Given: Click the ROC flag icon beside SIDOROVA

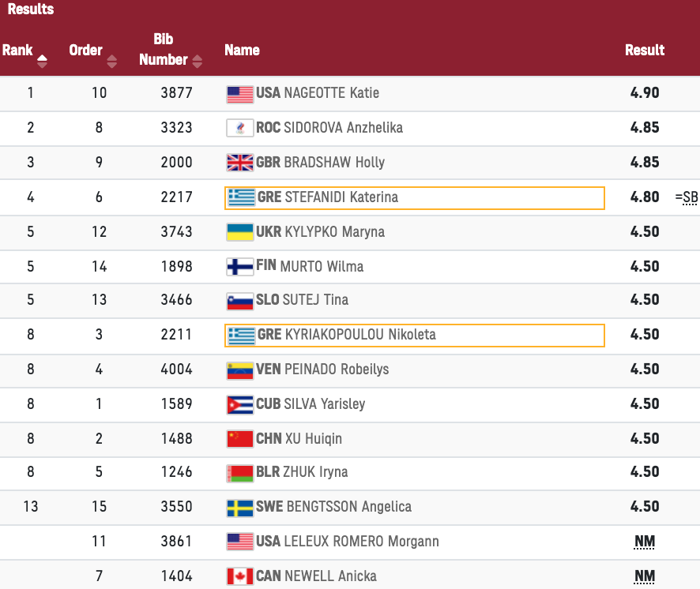Looking at the screenshot, I should click(x=240, y=128).
